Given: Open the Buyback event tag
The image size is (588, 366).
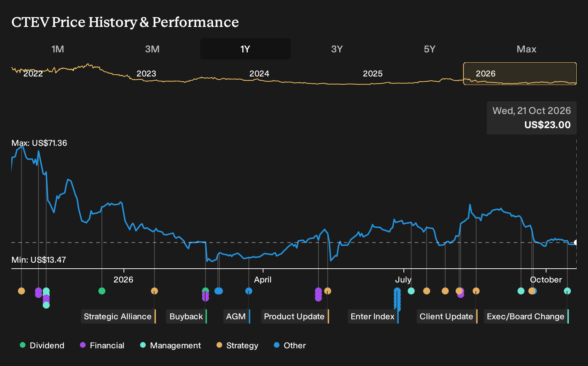Looking at the screenshot, I should pyautogui.click(x=187, y=316).
